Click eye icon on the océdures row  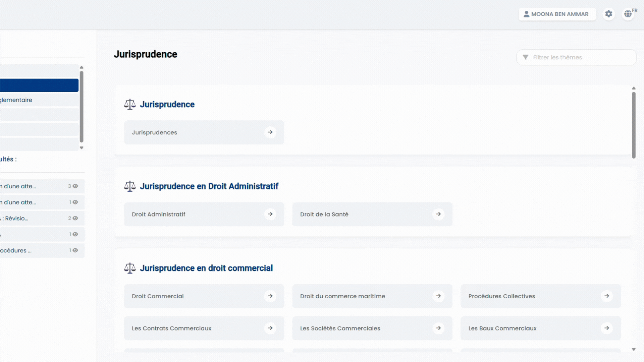coord(75,250)
